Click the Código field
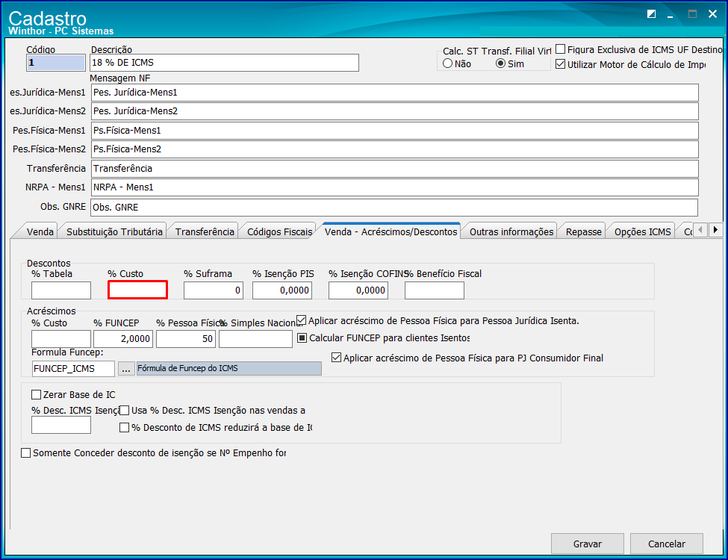The image size is (728, 560). click(56, 63)
